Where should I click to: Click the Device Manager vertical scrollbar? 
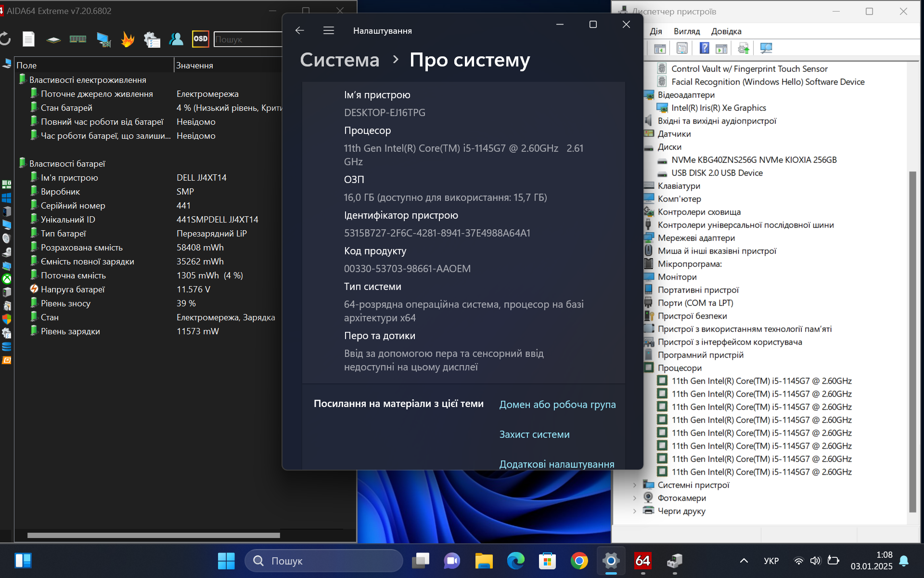tap(912, 342)
